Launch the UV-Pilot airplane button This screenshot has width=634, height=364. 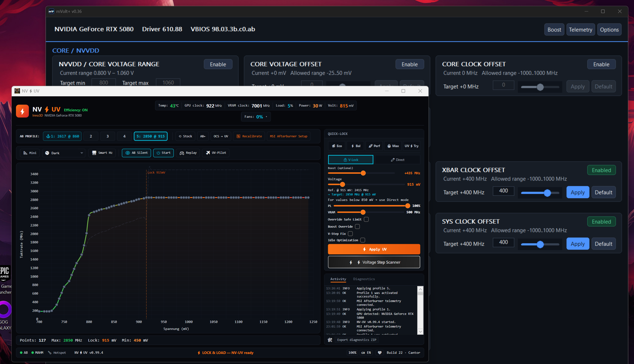pos(216,153)
